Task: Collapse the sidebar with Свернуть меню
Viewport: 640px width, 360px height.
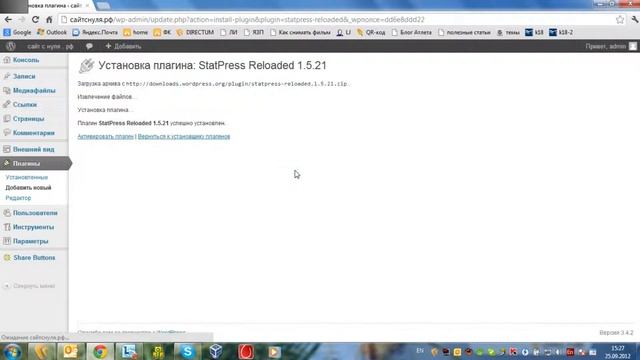Action: (x=29, y=286)
